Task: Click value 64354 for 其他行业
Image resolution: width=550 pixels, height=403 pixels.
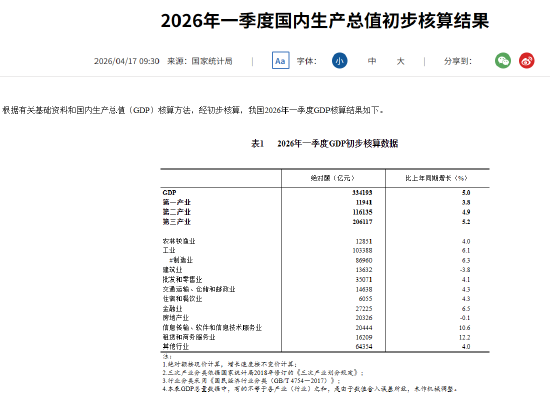Action: [x=364, y=347]
